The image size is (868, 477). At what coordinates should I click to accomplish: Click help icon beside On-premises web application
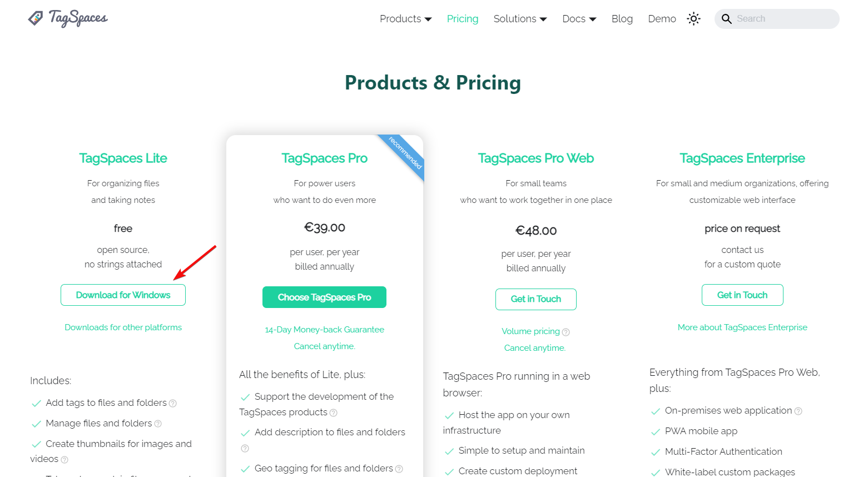[798, 411]
